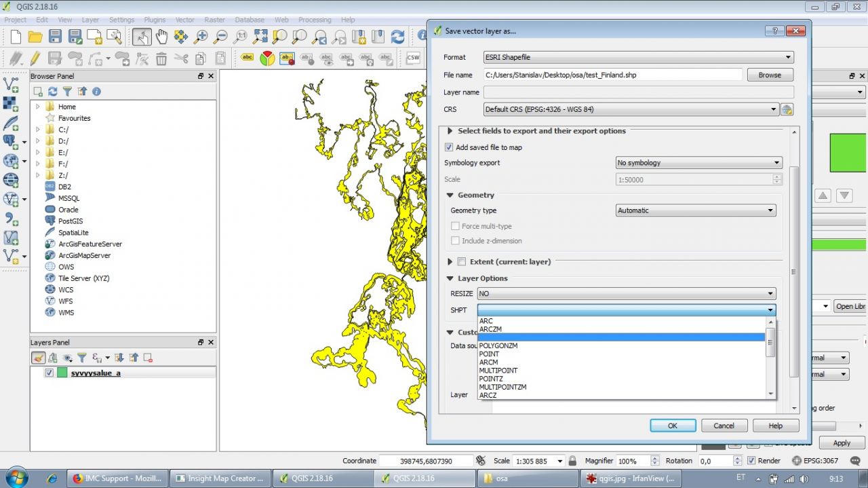Open the Vector menu
Viewport: 868px width, 488px height.
tap(184, 20)
